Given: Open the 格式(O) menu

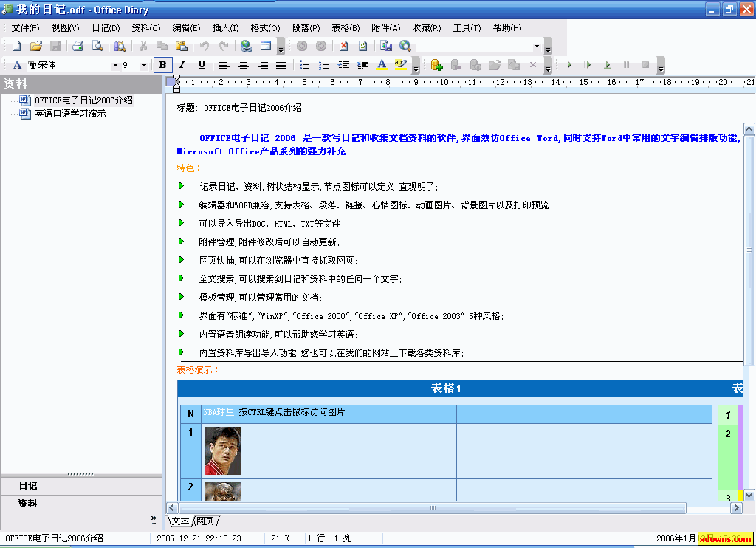Looking at the screenshot, I should 265,28.
